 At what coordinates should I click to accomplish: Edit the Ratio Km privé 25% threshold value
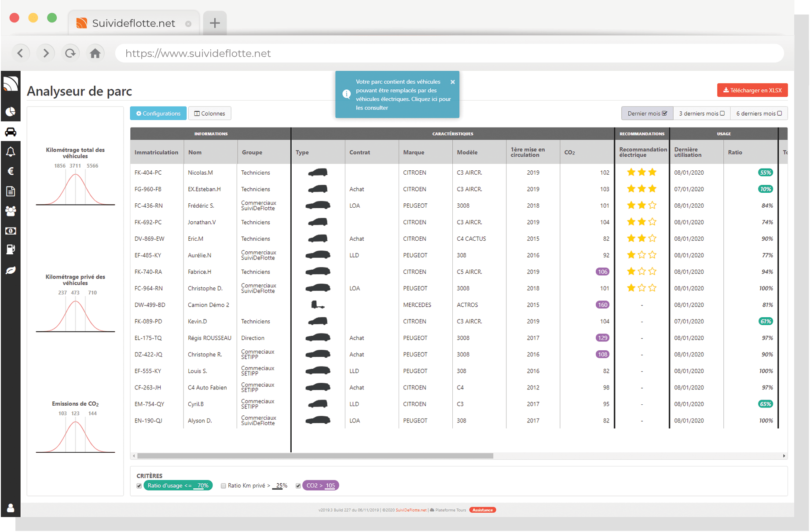point(280,486)
